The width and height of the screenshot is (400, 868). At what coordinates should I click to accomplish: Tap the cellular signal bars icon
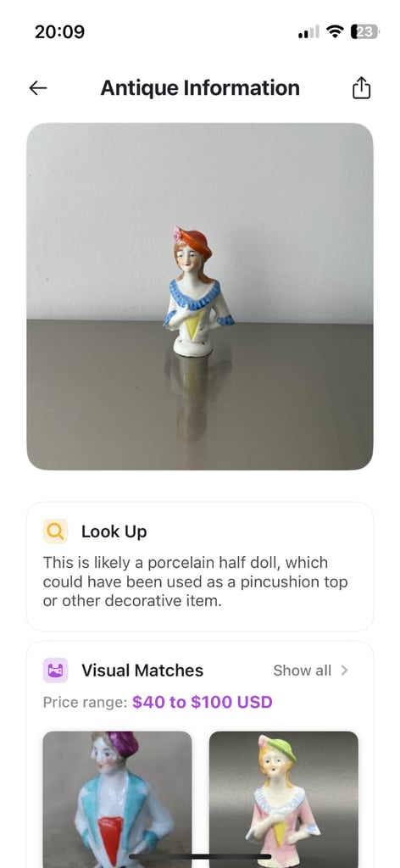click(x=308, y=32)
